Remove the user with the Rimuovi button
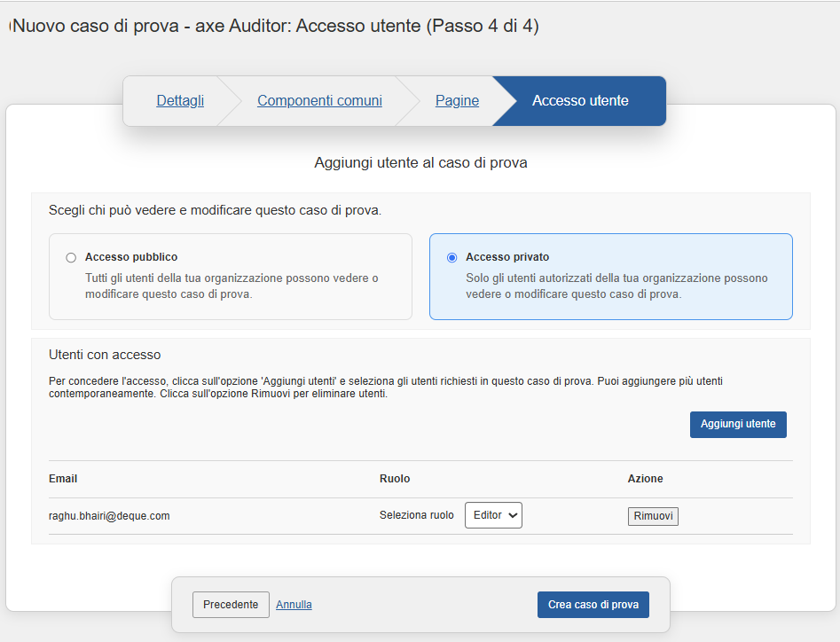Image resolution: width=840 pixels, height=642 pixels. (653, 516)
